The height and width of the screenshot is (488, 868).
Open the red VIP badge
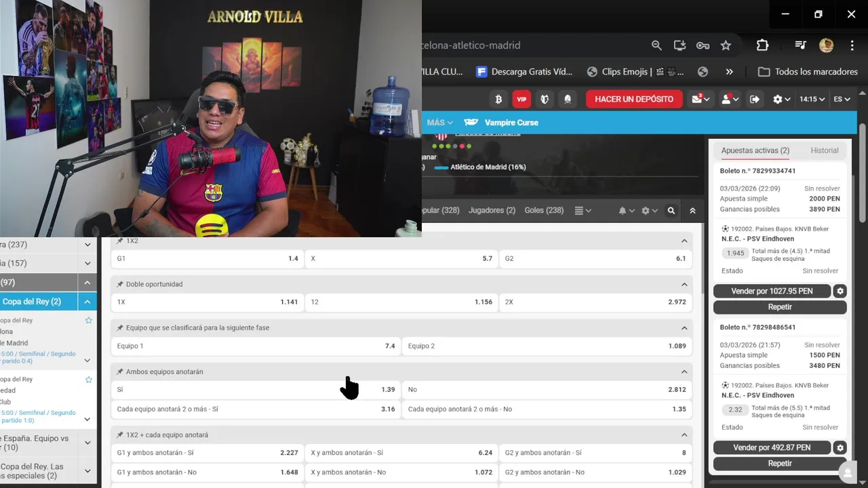(x=521, y=99)
